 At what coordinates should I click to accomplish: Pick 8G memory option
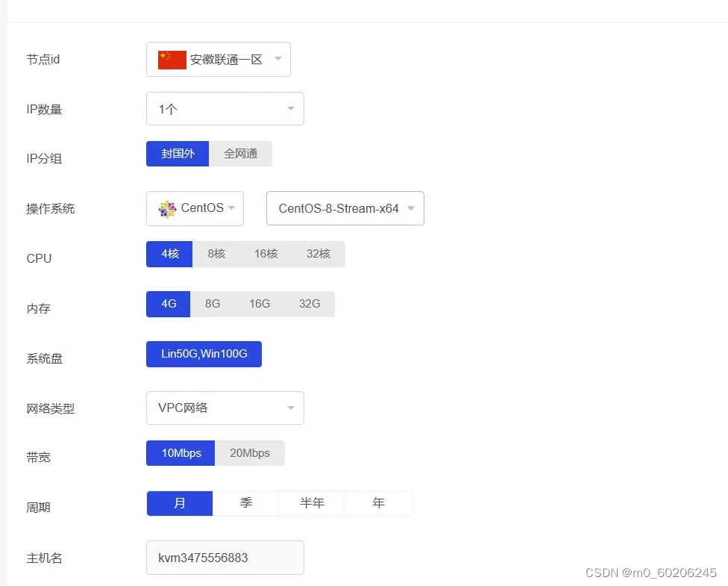coord(213,304)
